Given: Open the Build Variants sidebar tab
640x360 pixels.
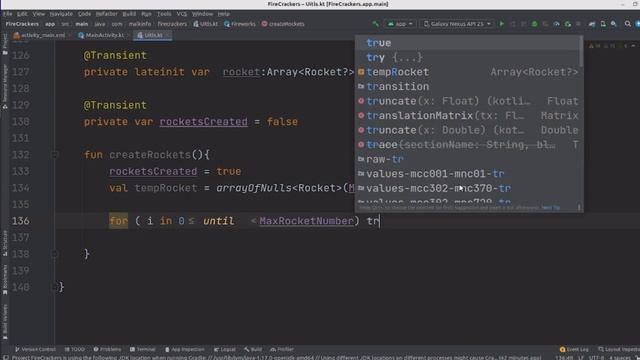Looking at the screenshot, I should 5,321.
